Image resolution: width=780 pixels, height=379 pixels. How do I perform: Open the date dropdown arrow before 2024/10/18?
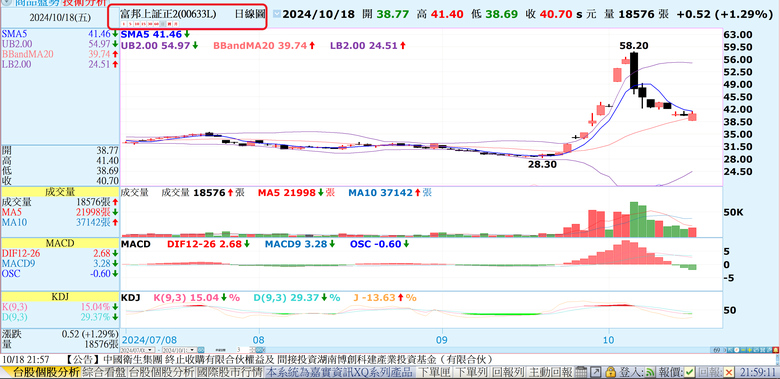click(x=276, y=13)
